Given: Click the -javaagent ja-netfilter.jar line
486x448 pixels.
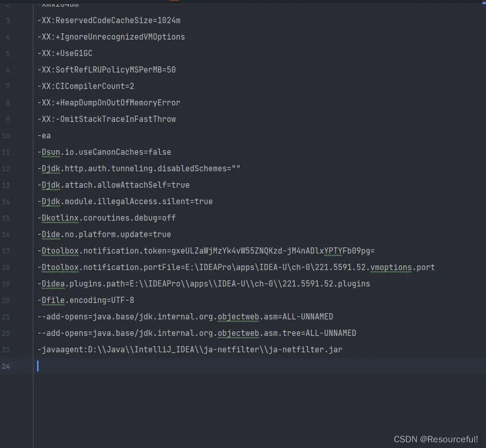Looking at the screenshot, I should pyautogui.click(x=190, y=350).
